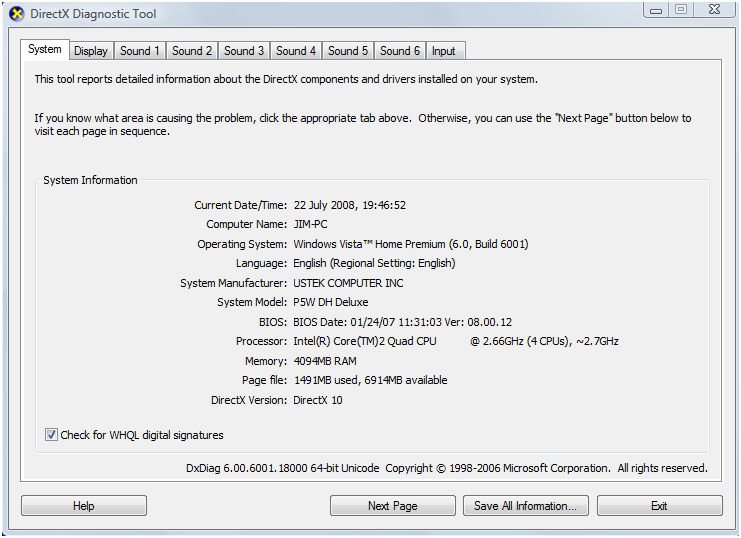Click the Processor label
The height and width of the screenshot is (538, 741).
[x=261, y=341]
